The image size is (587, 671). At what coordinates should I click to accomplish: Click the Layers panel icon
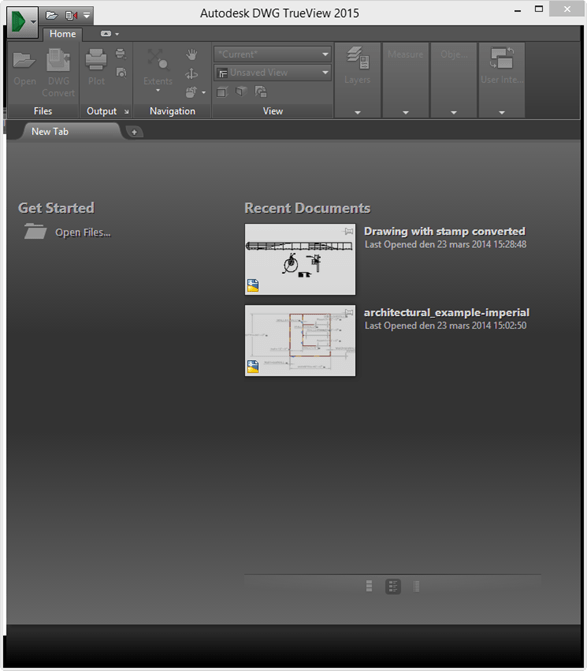[x=358, y=59]
